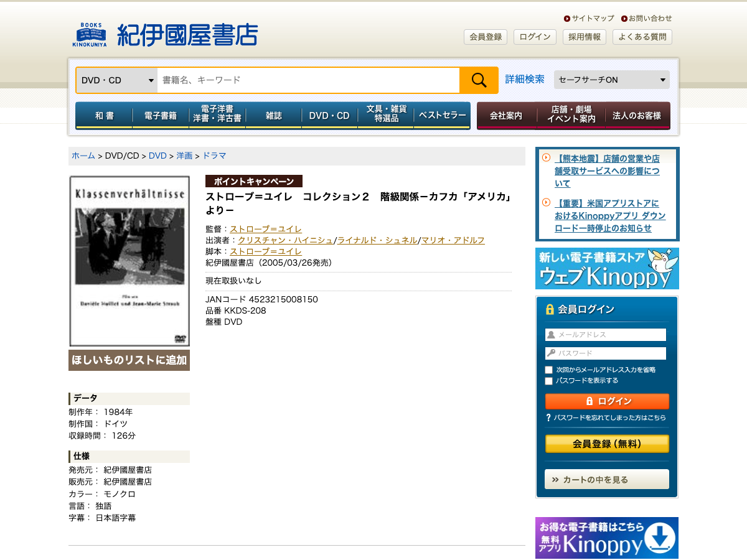Click the orange ログイン button
The image size is (747, 560).
coord(607,401)
